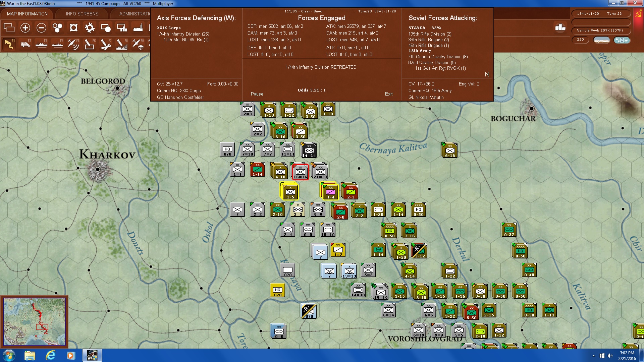This screenshot has width=644, height=362.
Task: Select 5-50 red Soviet unit counter
Action: coord(471,312)
